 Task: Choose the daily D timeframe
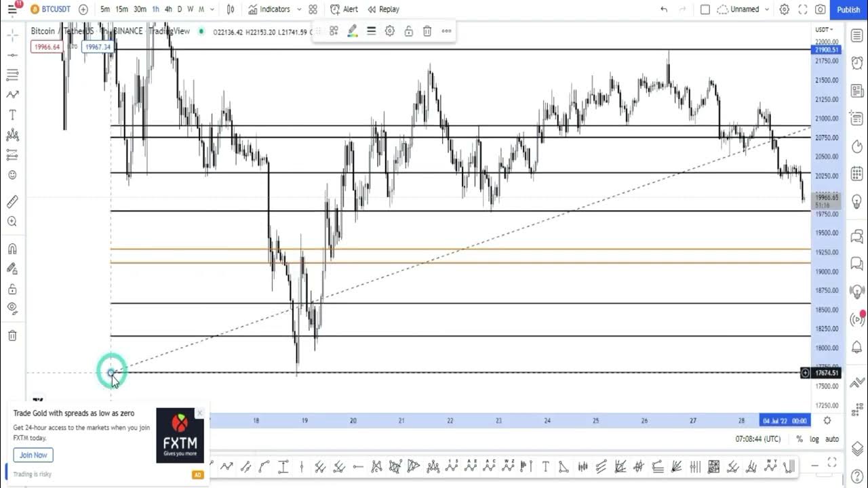click(180, 9)
